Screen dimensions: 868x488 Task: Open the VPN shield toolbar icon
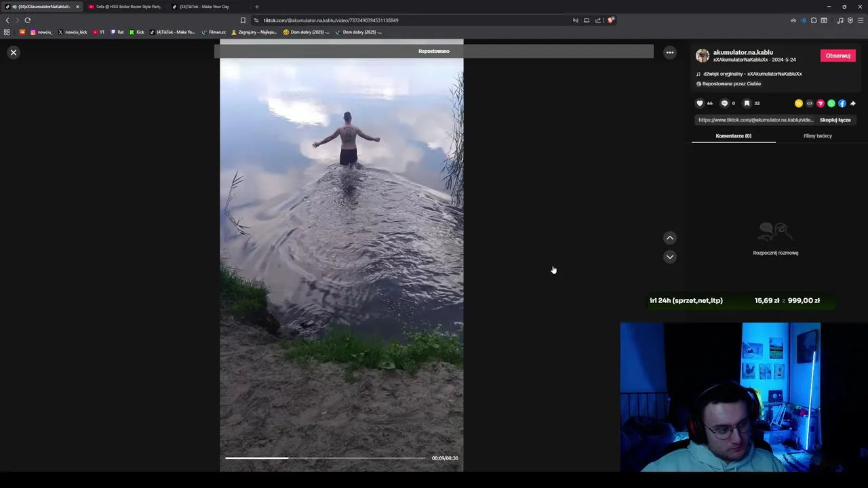click(850, 20)
